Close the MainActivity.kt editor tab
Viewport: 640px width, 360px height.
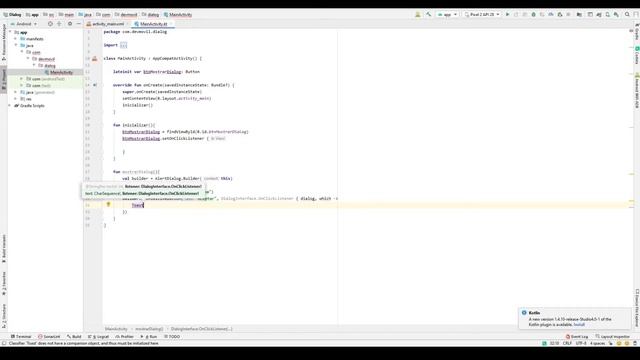point(171,24)
